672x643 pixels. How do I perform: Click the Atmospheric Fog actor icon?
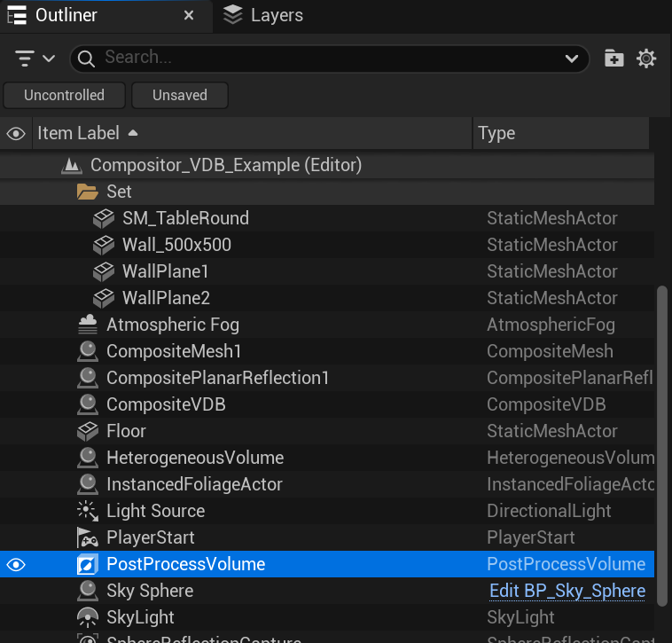pos(88,325)
